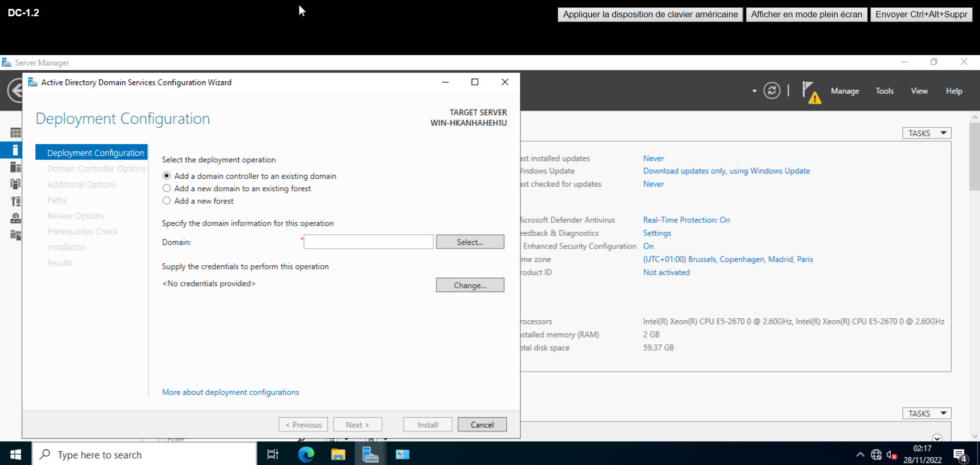Click the < Previous wizard button
Screen dimensions: 980x465
303,425
